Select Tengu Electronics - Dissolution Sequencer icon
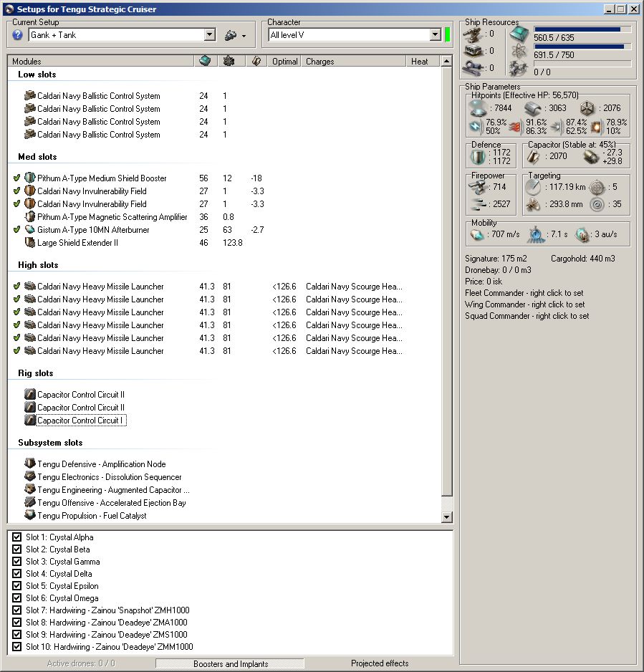The image size is (644, 672). (29, 476)
